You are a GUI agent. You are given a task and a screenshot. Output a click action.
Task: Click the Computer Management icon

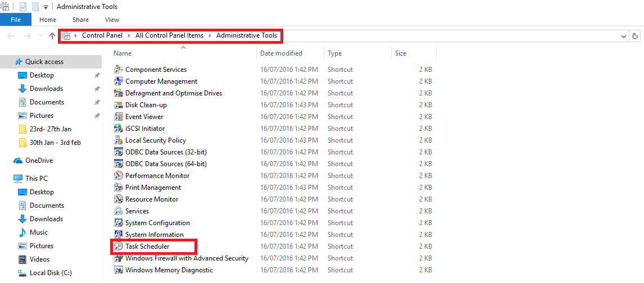click(x=118, y=81)
